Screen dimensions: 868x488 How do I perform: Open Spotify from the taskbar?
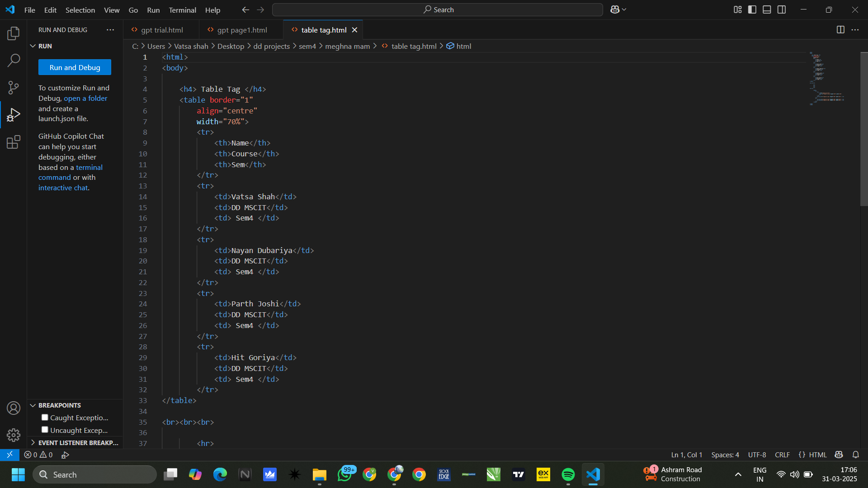tap(568, 474)
